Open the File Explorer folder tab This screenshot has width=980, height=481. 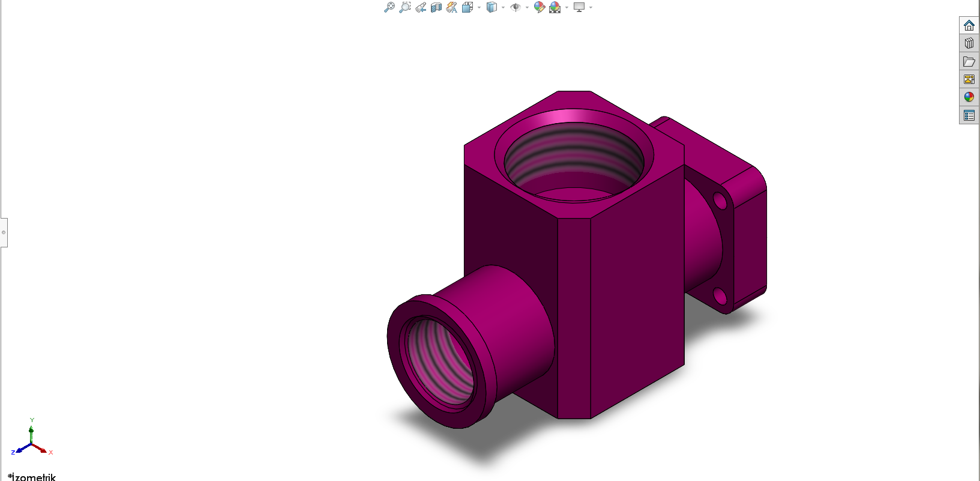pyautogui.click(x=969, y=61)
